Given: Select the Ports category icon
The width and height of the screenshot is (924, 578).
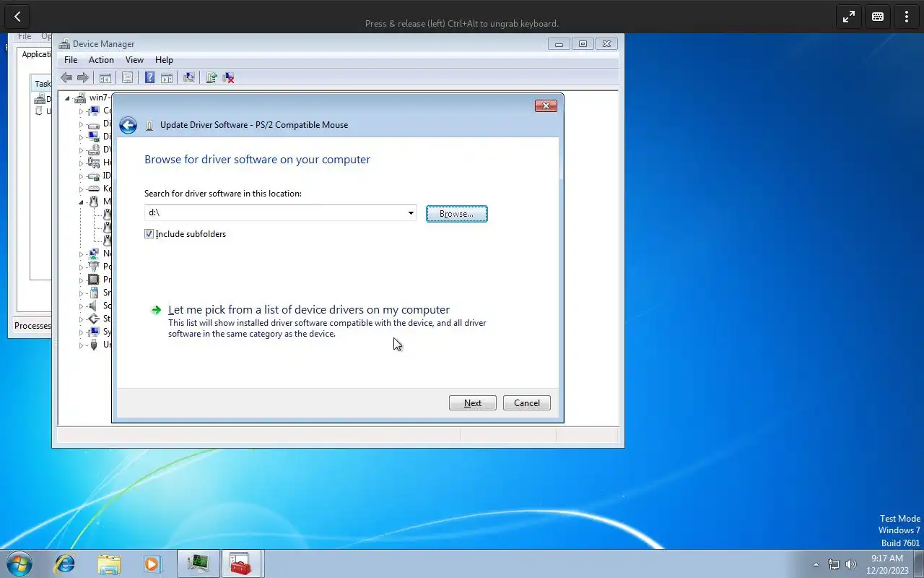Looking at the screenshot, I should [x=93, y=267].
